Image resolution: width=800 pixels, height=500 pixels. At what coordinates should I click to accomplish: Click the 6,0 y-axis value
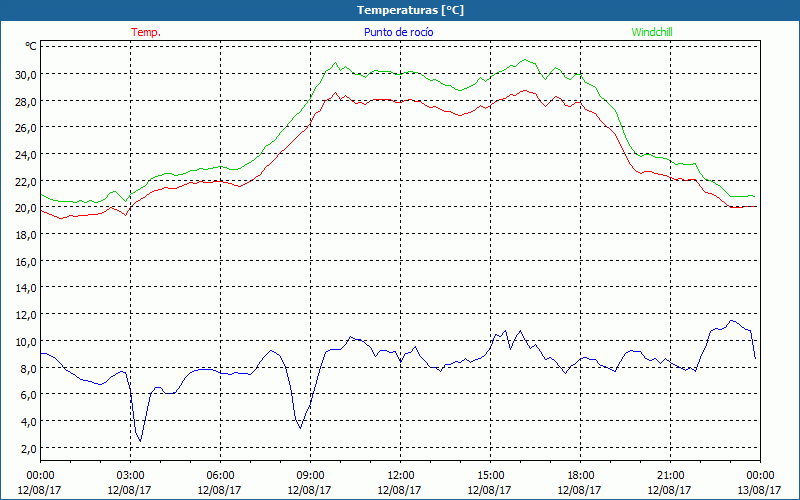28,394
